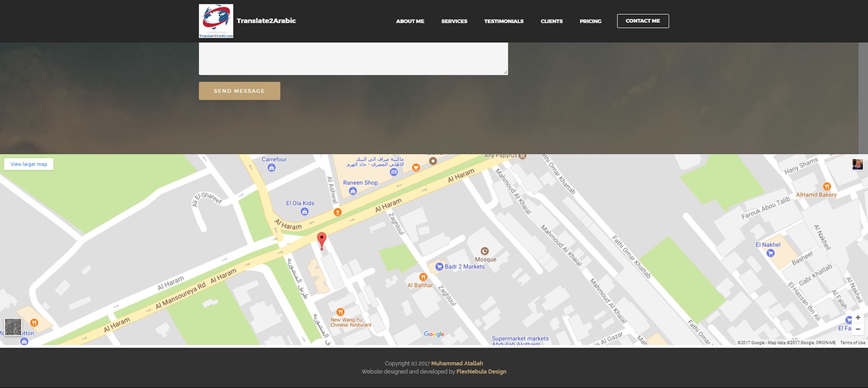Navigate to the Pricing section

click(590, 21)
